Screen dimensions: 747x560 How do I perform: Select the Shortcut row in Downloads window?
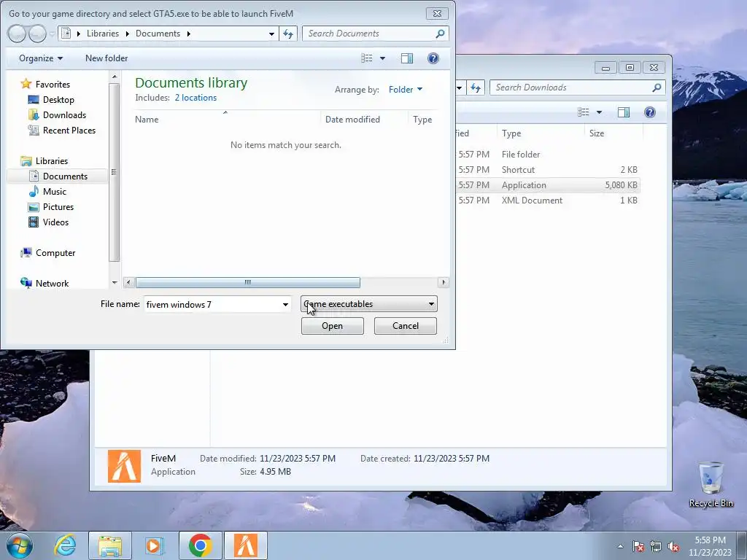[x=547, y=169]
